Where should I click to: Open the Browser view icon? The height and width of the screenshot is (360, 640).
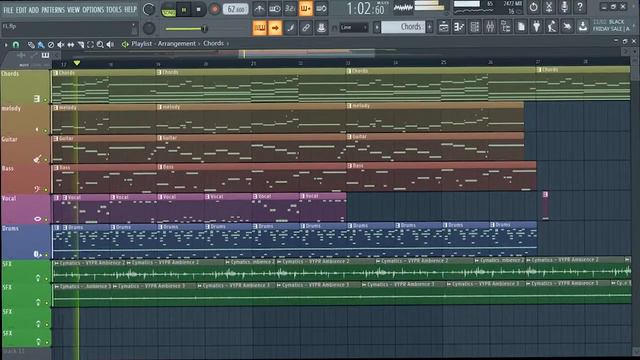tap(505, 27)
